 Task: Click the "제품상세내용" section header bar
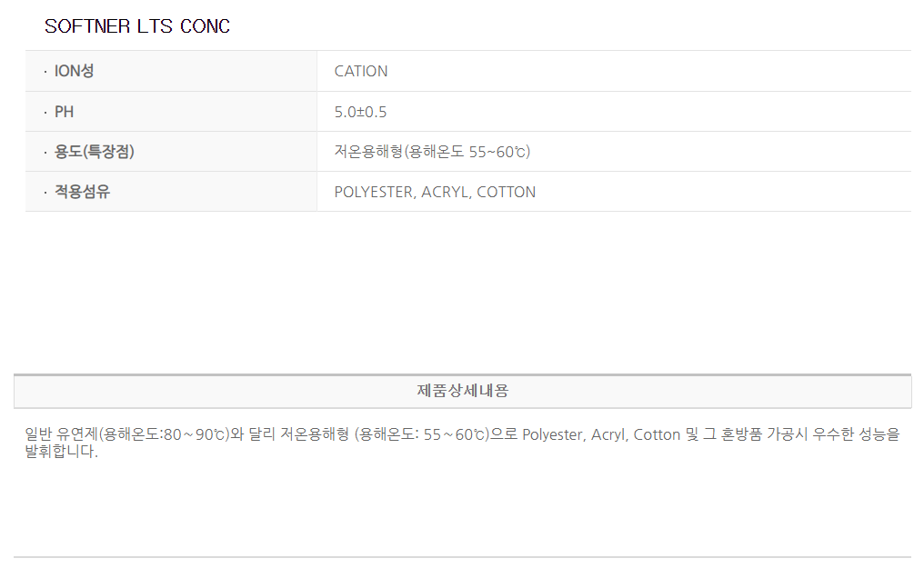tap(462, 391)
